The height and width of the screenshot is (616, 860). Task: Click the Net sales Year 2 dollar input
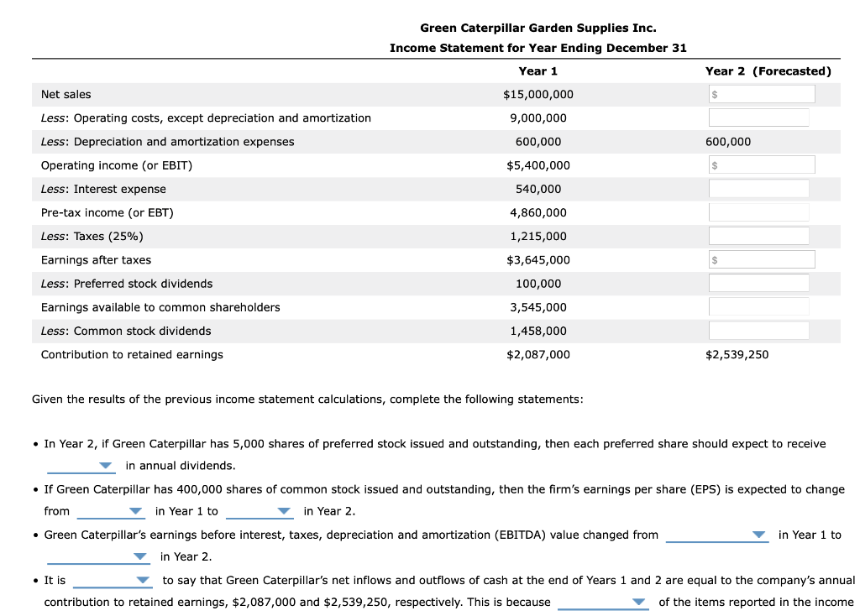click(761, 93)
